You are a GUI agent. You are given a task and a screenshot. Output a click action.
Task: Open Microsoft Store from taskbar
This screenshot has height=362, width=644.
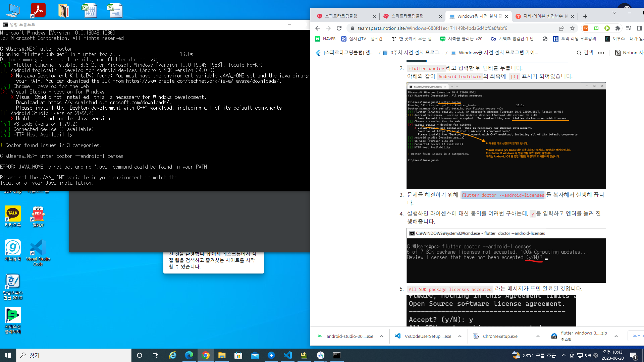238,355
